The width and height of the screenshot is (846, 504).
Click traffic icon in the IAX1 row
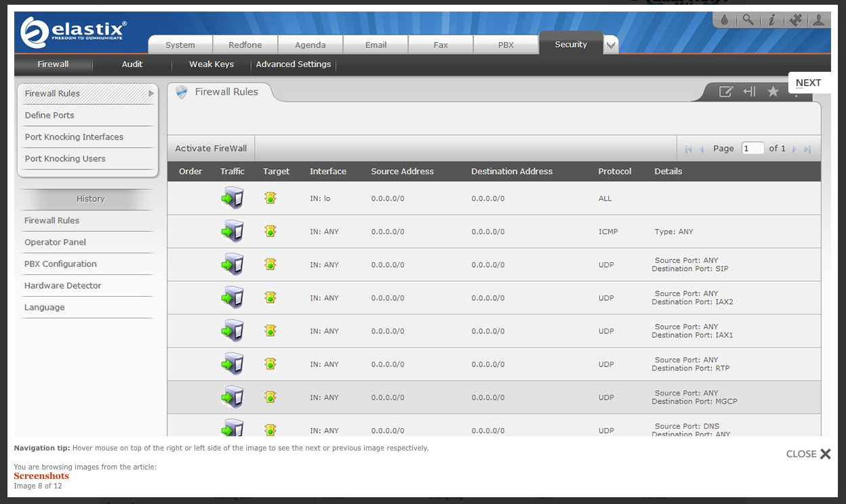pos(233,331)
